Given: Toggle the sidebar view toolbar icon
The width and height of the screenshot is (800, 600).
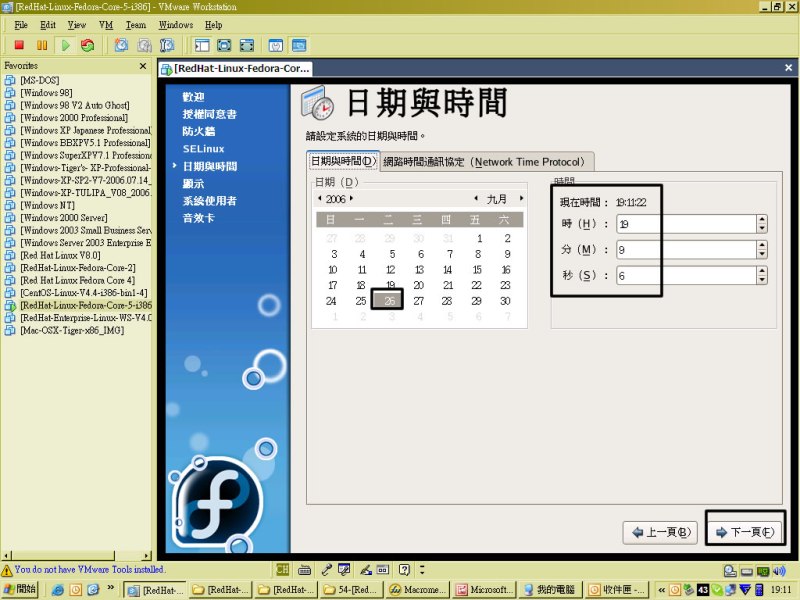Looking at the screenshot, I should click(202, 45).
